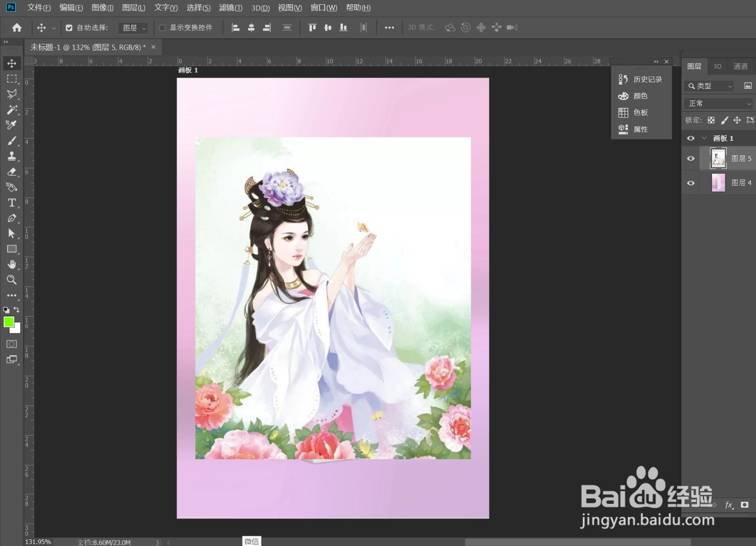Lock image pixels with brush icon

coord(724,120)
